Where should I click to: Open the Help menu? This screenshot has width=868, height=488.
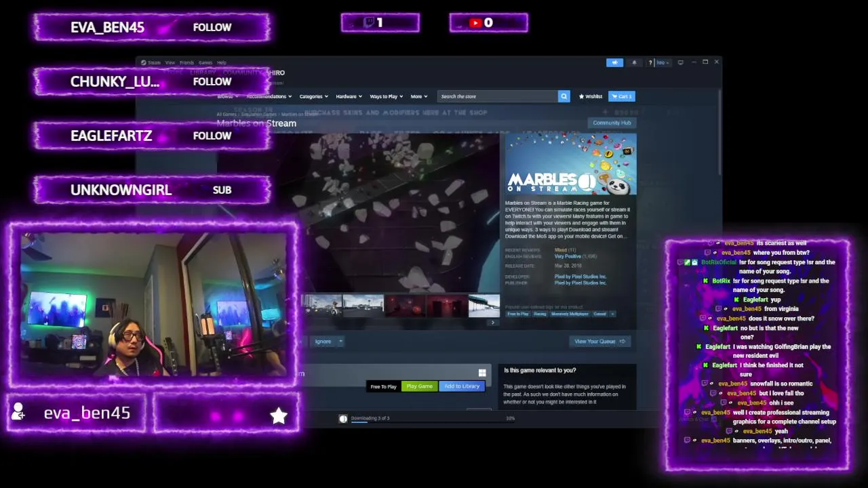[222, 62]
